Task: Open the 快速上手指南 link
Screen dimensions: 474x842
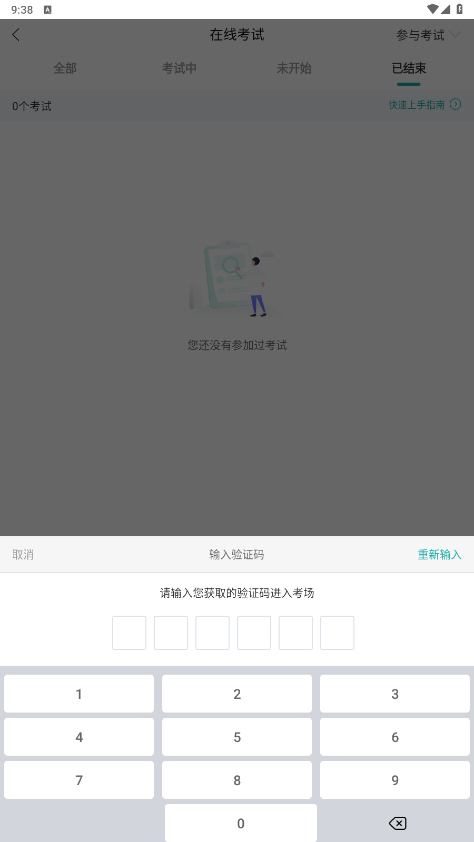Action: [417, 105]
